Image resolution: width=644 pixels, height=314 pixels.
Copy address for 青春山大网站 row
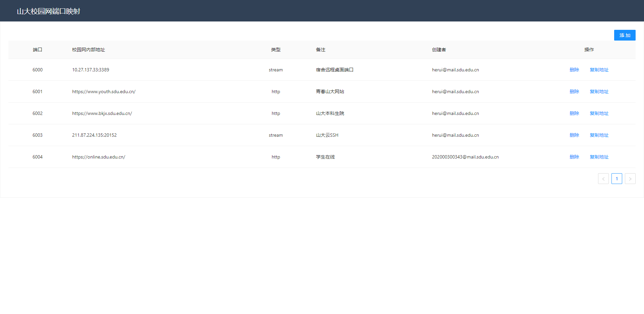[599, 91]
